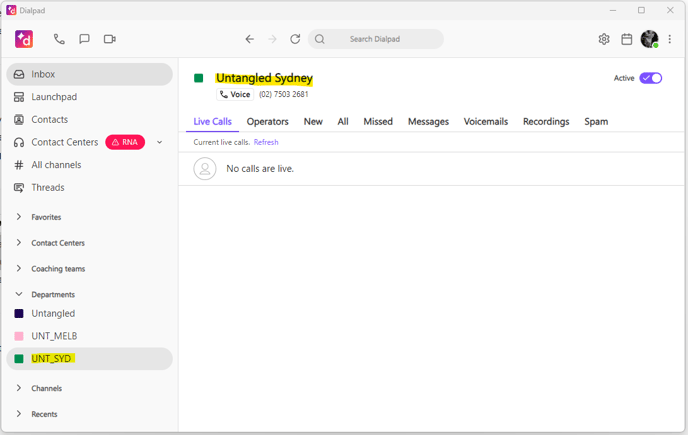Reload the page with refresh icon

[x=295, y=39]
